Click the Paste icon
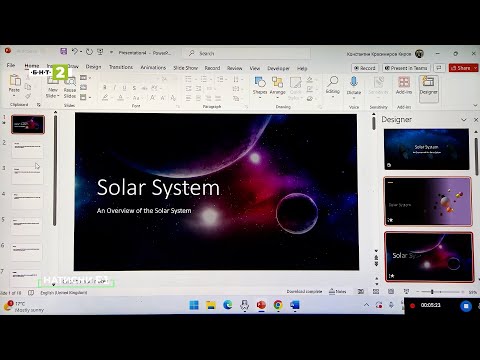The width and height of the screenshot is (480, 360). click(x=14, y=80)
